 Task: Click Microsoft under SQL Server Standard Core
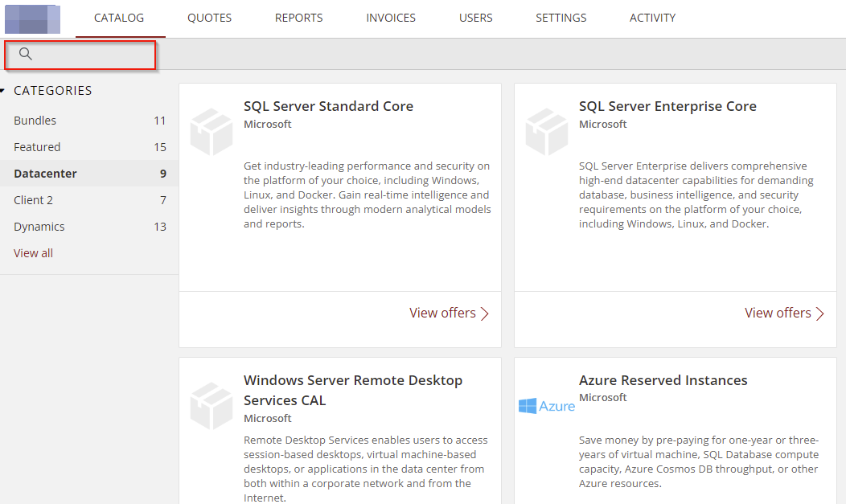(x=267, y=124)
